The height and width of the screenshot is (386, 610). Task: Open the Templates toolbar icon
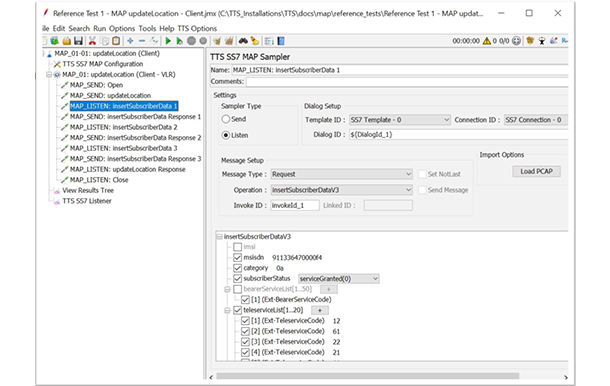point(55,41)
